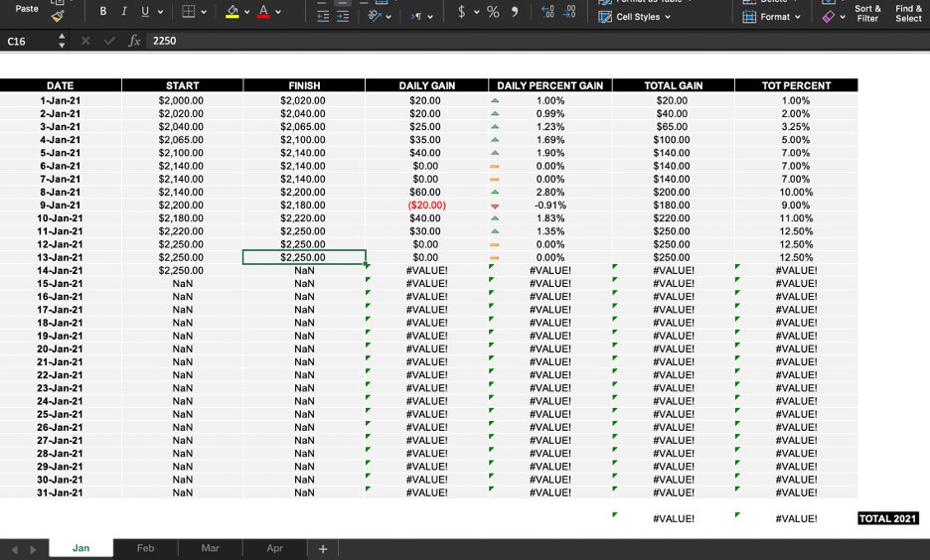This screenshot has width=930, height=560.
Task: Select the 31-Jan-21 date cell
Action: click(61, 492)
